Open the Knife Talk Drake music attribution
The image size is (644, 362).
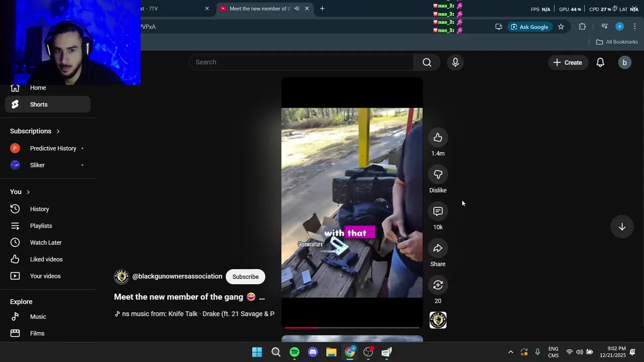(x=195, y=314)
